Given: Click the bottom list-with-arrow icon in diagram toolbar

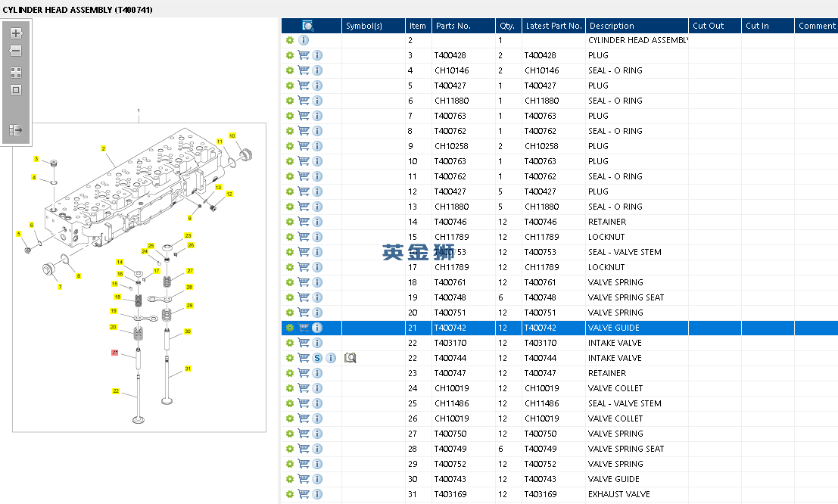Looking at the screenshot, I should pos(16,130).
